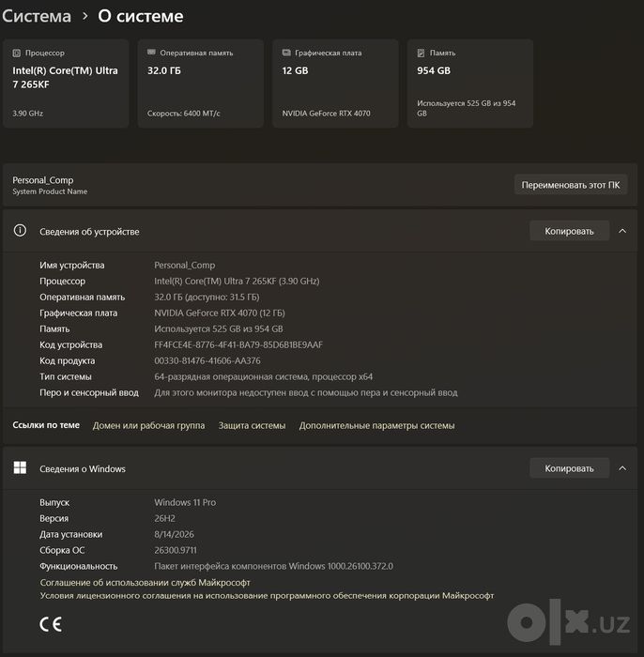
Task: Open Домен или рабочая группа link
Action: tap(148, 426)
